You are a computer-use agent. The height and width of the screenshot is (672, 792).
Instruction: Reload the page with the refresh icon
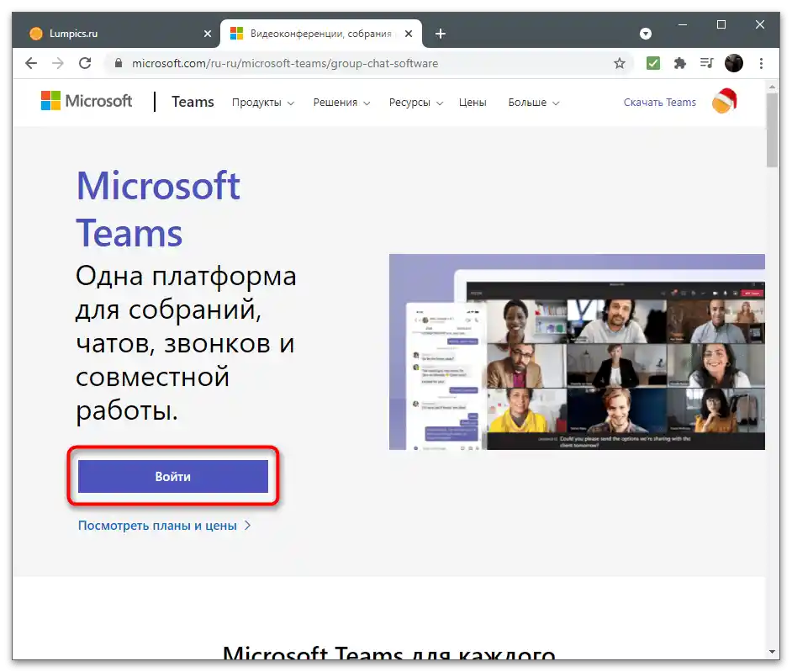(85, 63)
